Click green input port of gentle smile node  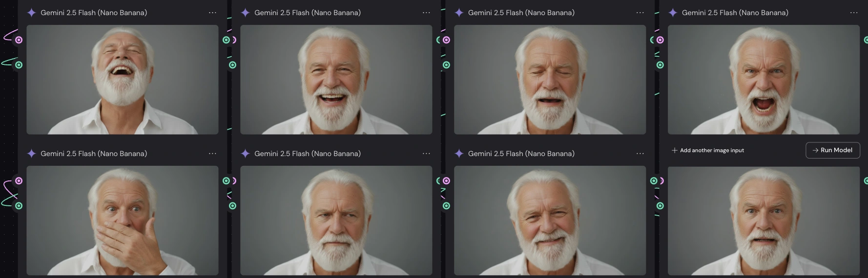tap(446, 206)
